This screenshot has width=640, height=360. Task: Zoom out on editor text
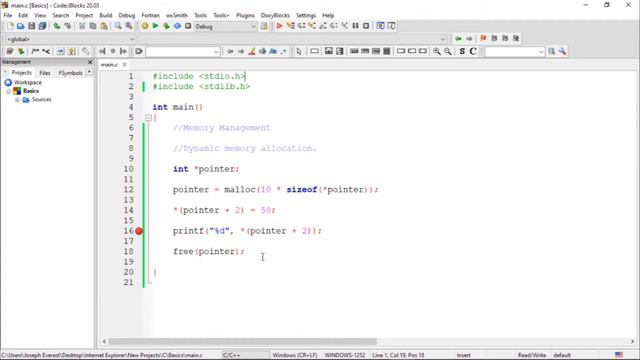click(448, 51)
